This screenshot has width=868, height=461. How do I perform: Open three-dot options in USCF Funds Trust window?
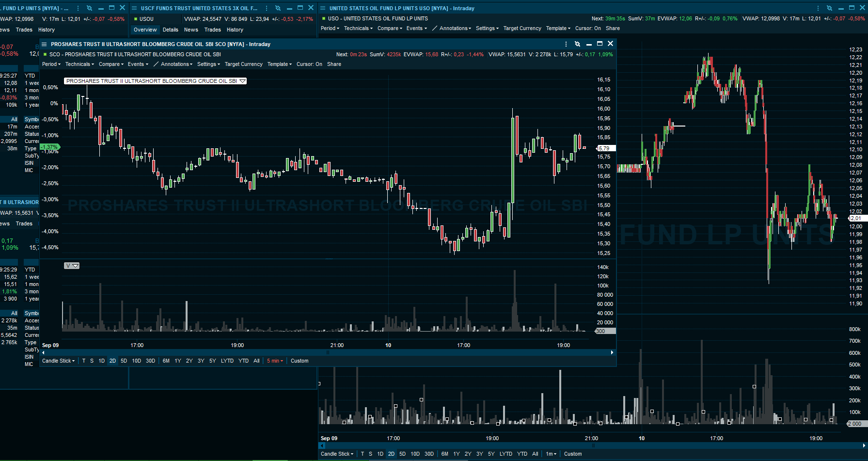coord(267,8)
